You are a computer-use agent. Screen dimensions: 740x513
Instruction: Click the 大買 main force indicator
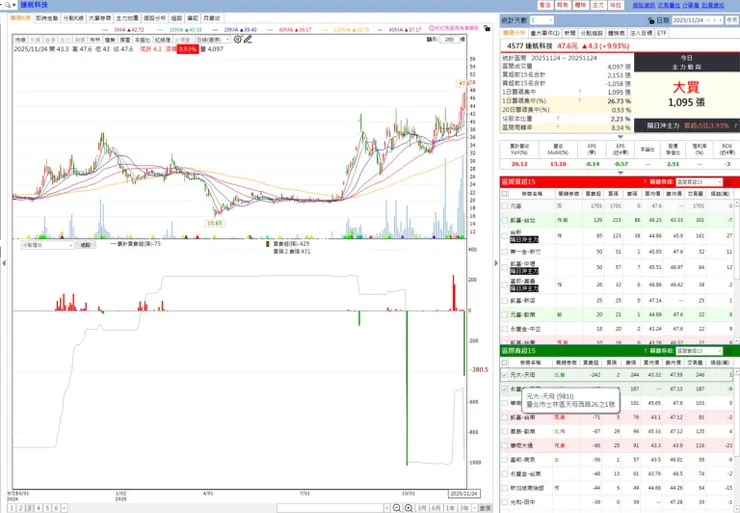point(686,87)
